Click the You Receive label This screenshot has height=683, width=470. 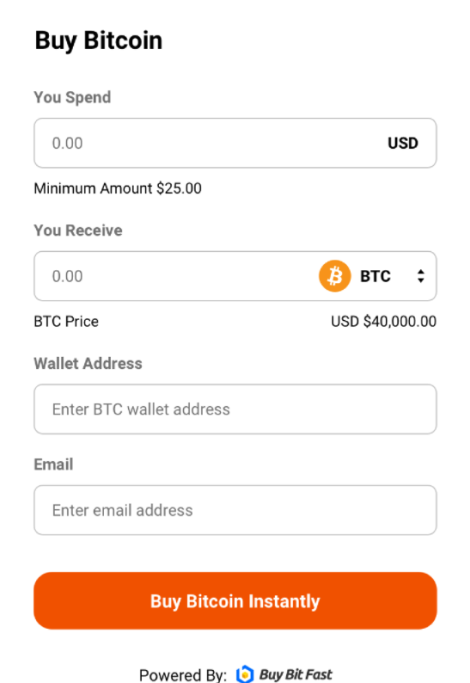(78, 230)
